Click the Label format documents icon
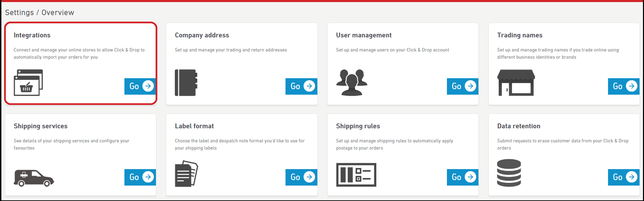 click(x=186, y=174)
